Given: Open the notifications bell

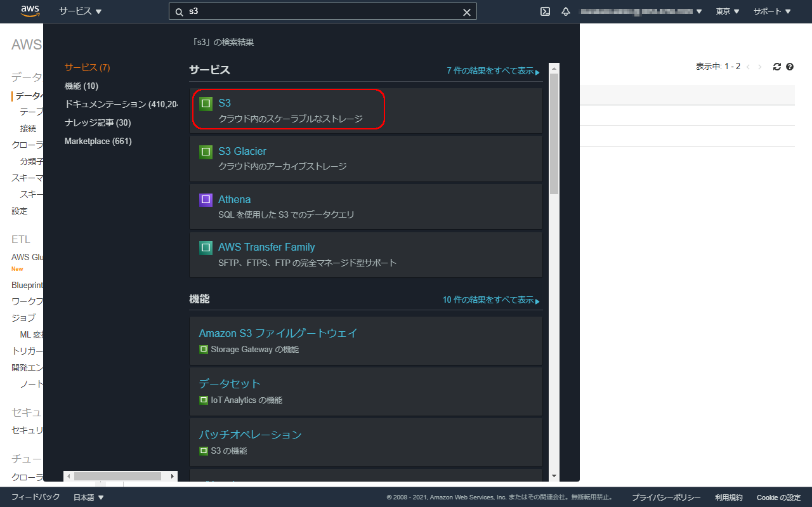Looking at the screenshot, I should pyautogui.click(x=565, y=11).
